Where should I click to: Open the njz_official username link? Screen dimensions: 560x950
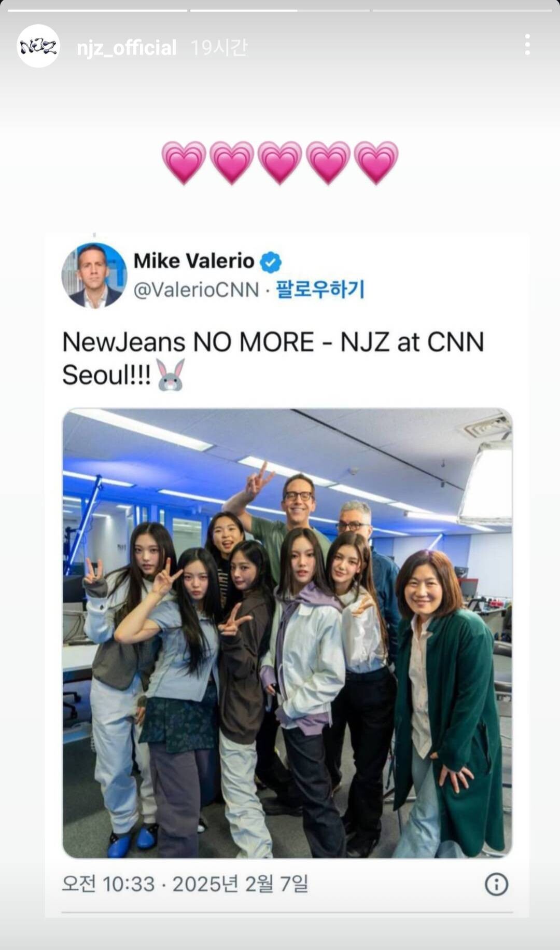[x=127, y=48]
